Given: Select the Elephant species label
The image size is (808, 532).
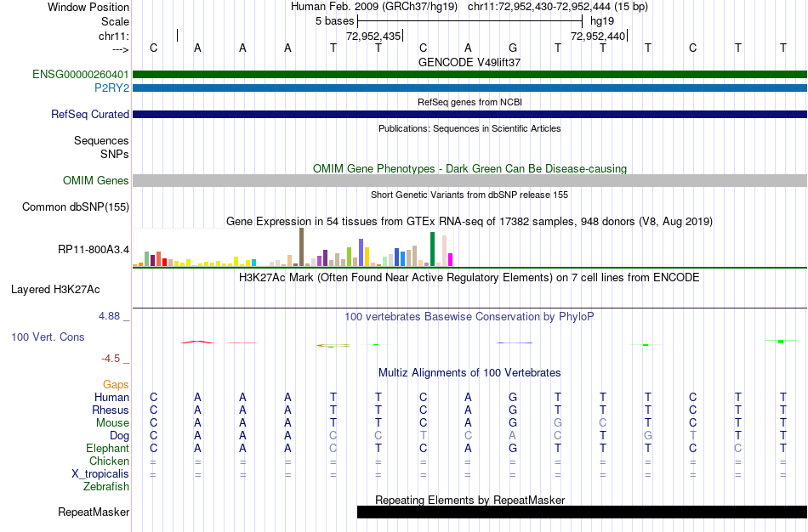Looking at the screenshot, I should [108, 448].
